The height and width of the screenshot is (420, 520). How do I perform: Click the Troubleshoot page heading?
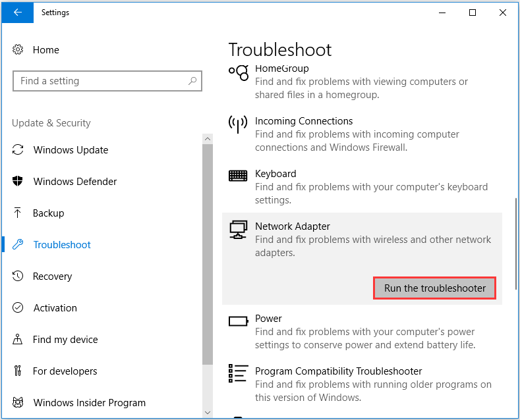pos(280,50)
